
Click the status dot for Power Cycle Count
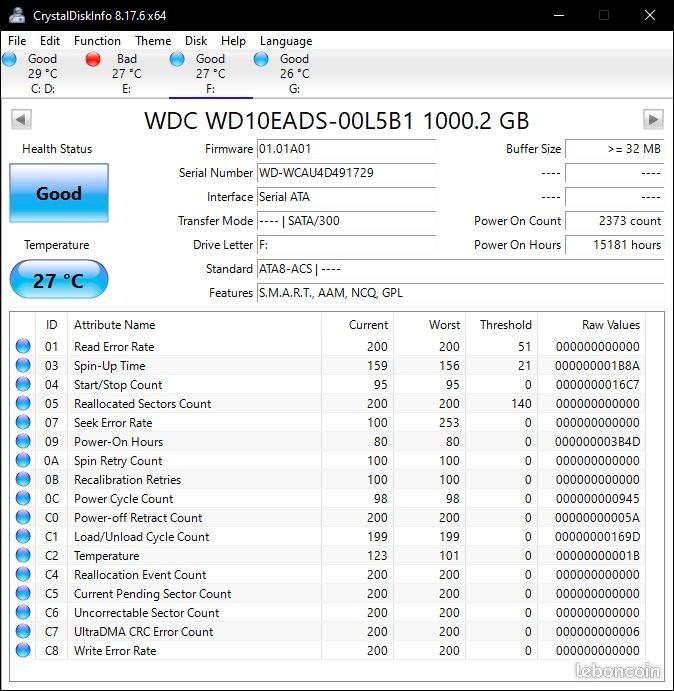point(23,498)
